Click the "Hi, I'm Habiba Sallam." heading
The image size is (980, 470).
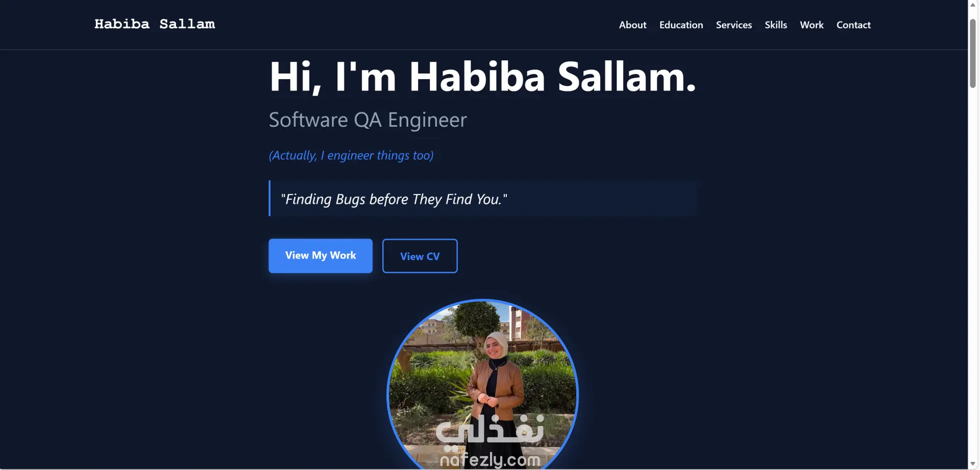click(483, 77)
